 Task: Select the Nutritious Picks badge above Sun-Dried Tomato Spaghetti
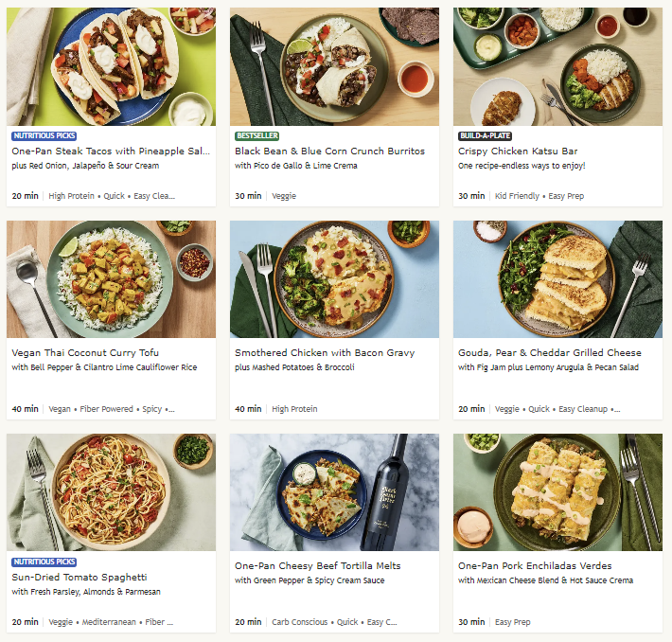44,562
